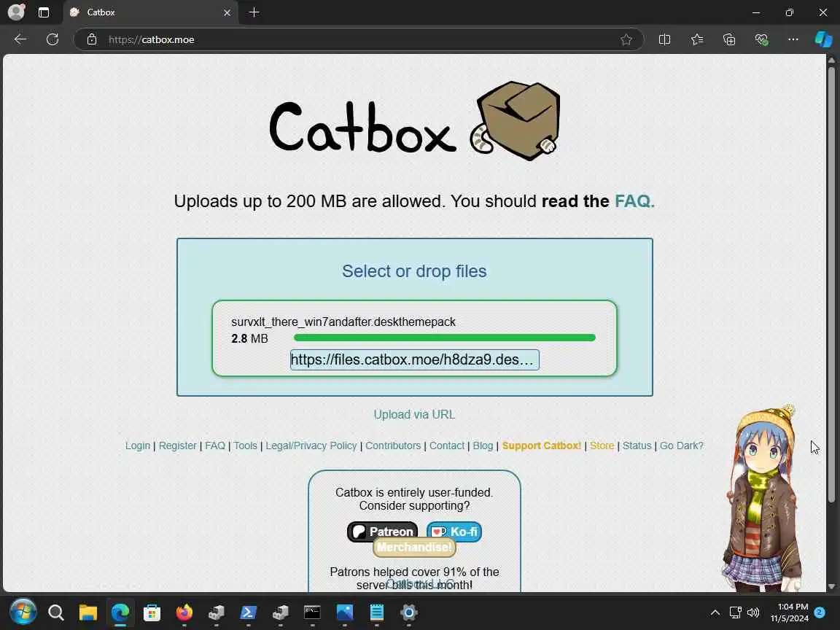This screenshot has width=840, height=630.
Task: Click the Ko-fi button
Action: (454, 532)
